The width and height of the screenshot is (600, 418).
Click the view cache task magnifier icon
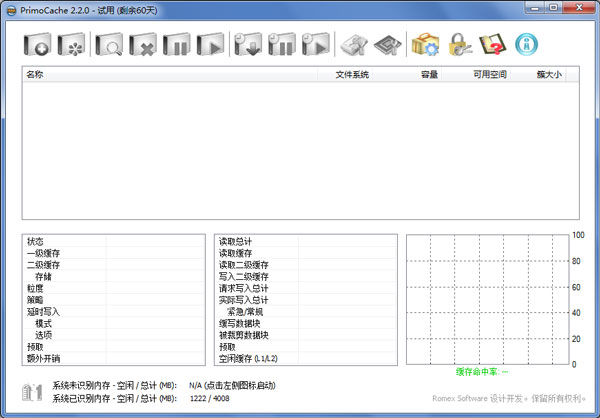click(109, 44)
